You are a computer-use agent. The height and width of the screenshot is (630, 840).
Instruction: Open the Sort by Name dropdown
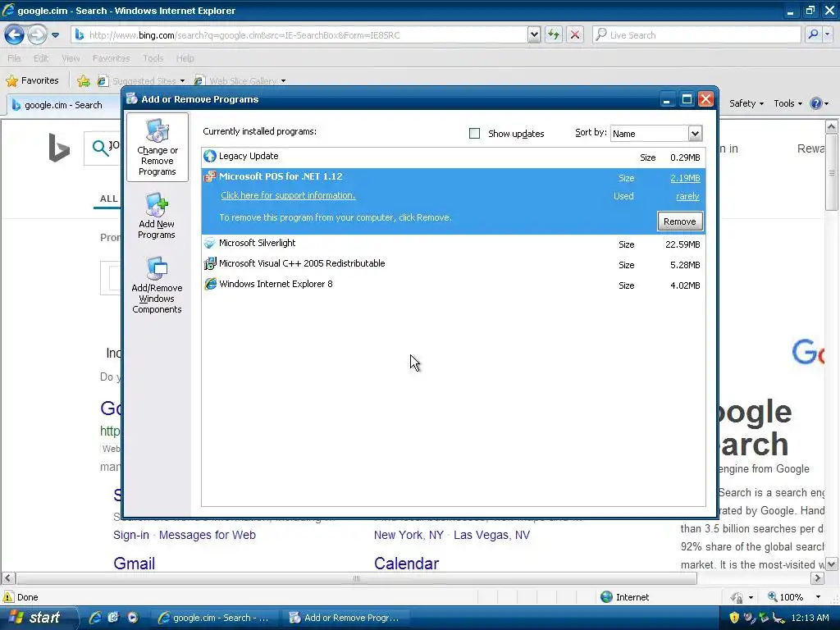tap(695, 134)
